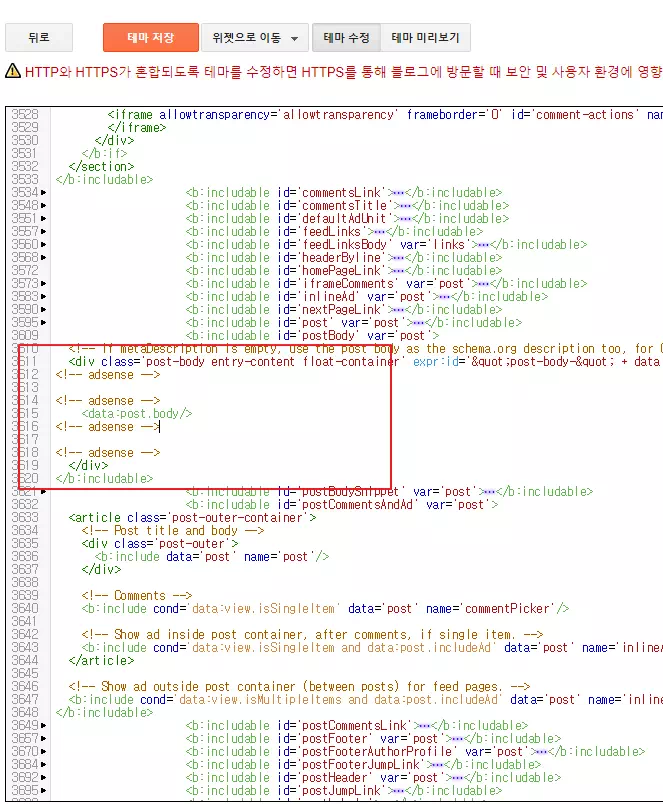Image resolution: width=663 pixels, height=804 pixels.
Task: Unfold the postFooterAuthorProfile collapsed ellipsis marker
Action: pos(541,752)
